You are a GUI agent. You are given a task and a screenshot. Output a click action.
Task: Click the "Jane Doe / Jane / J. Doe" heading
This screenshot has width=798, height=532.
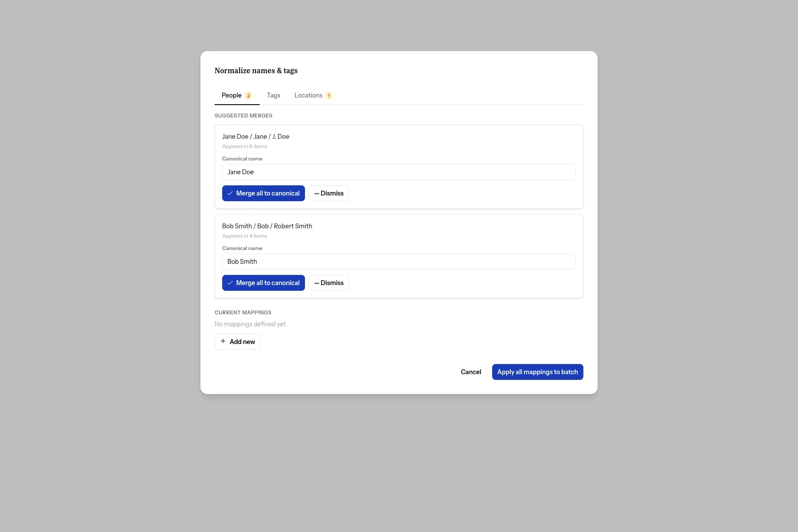tap(256, 137)
